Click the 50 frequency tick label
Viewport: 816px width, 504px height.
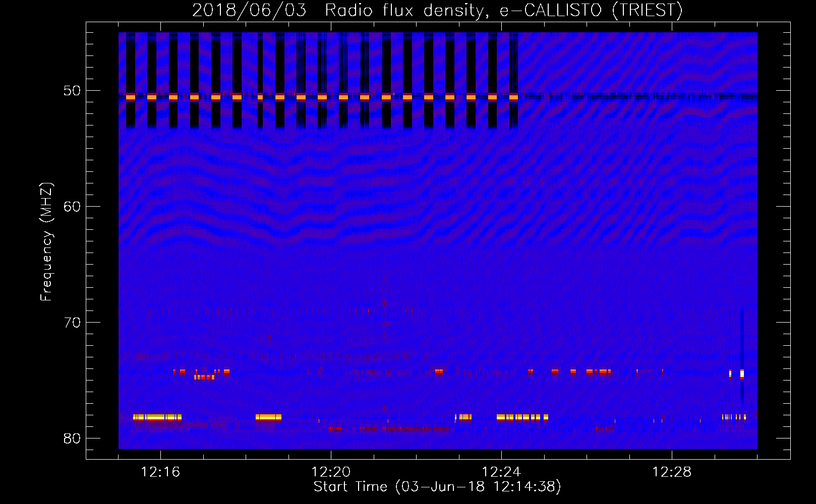click(72, 91)
